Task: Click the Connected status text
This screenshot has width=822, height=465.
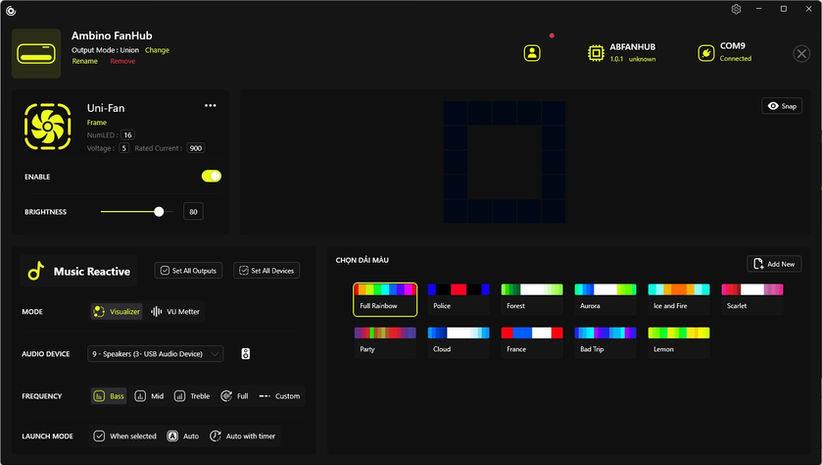Action: click(x=735, y=59)
